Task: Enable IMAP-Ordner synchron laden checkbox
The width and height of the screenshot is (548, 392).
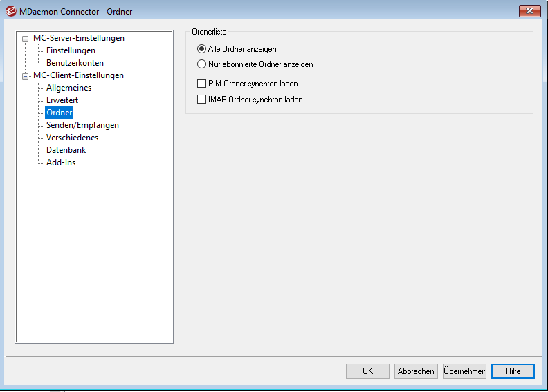Action: pos(202,100)
